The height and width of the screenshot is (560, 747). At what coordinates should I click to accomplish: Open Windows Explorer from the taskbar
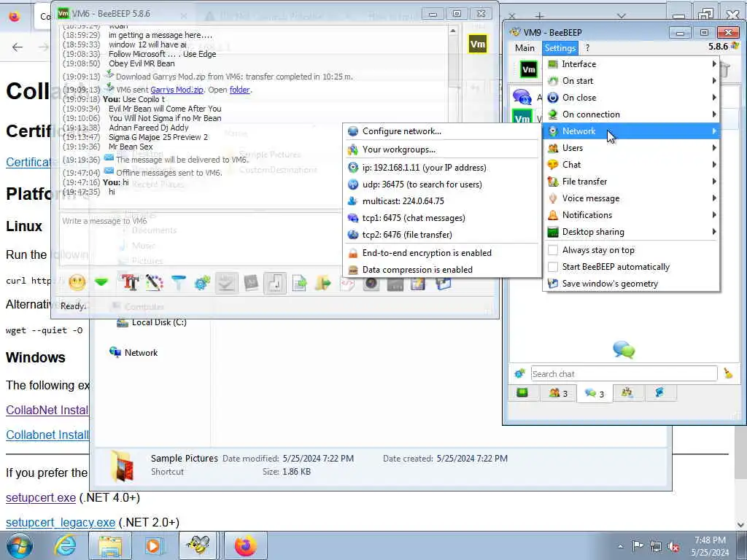(x=111, y=545)
